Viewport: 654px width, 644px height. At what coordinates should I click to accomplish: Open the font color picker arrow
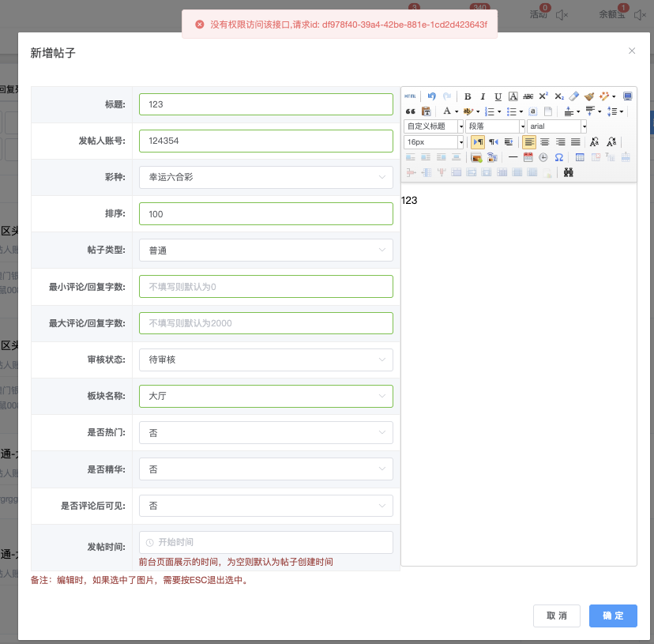457,111
